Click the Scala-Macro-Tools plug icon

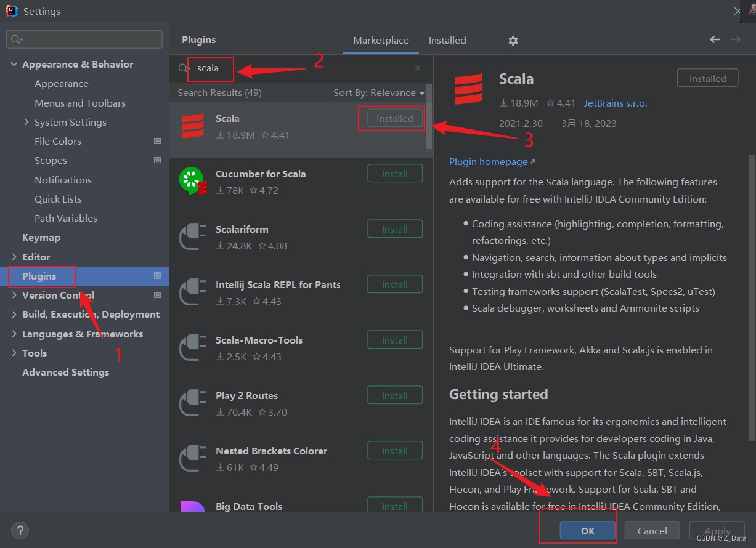pyautogui.click(x=192, y=348)
